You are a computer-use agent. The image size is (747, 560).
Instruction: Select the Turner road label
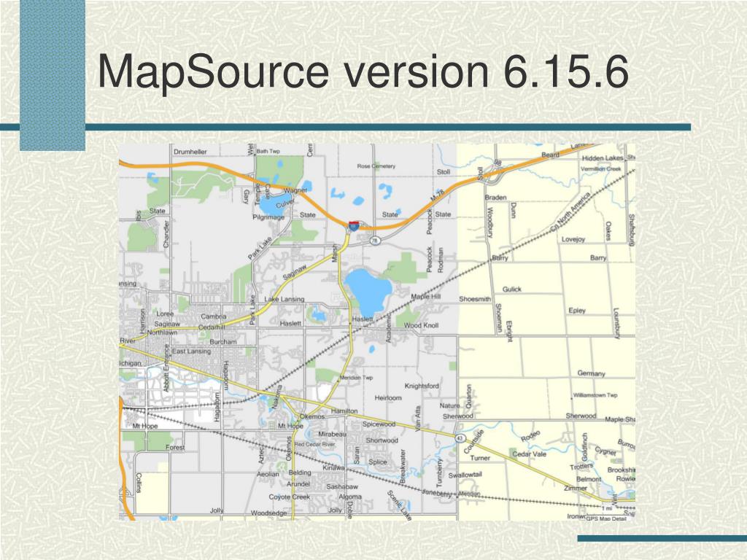click(480, 458)
